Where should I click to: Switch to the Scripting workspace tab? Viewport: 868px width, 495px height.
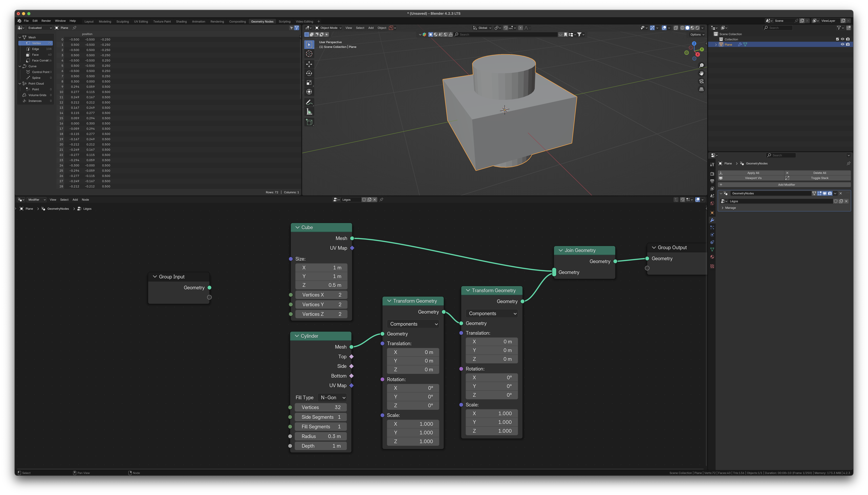[285, 21]
